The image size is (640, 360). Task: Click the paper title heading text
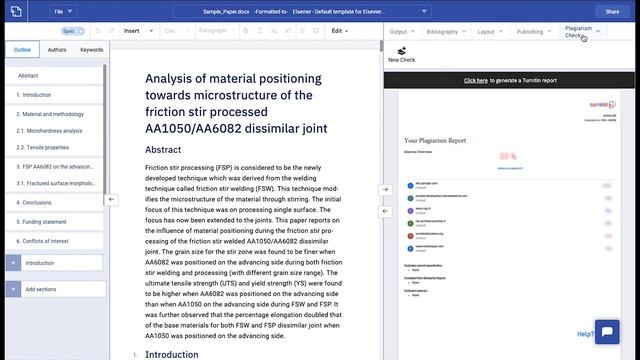(236, 103)
